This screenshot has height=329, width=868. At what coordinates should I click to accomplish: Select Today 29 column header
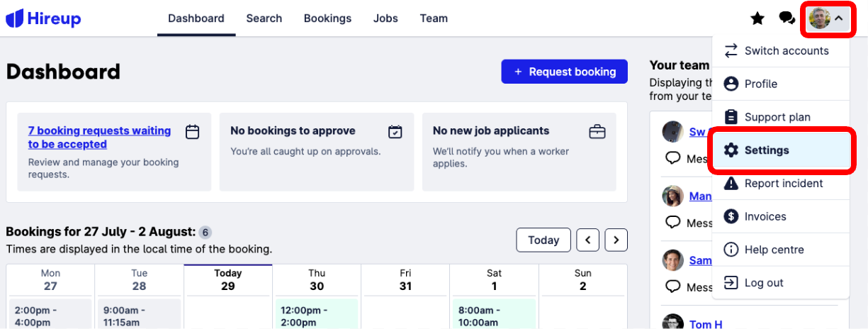228,279
